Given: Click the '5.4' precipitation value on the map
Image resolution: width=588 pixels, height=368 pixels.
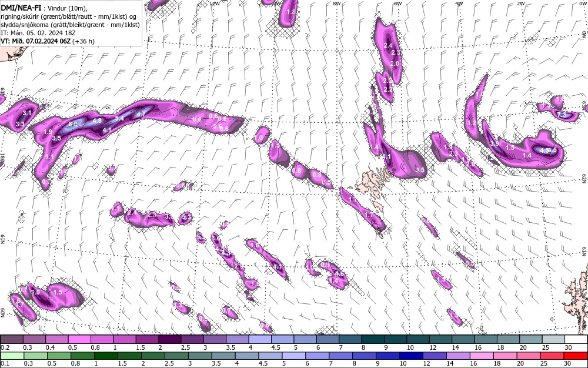Looking at the screenshot, I should [119, 118].
